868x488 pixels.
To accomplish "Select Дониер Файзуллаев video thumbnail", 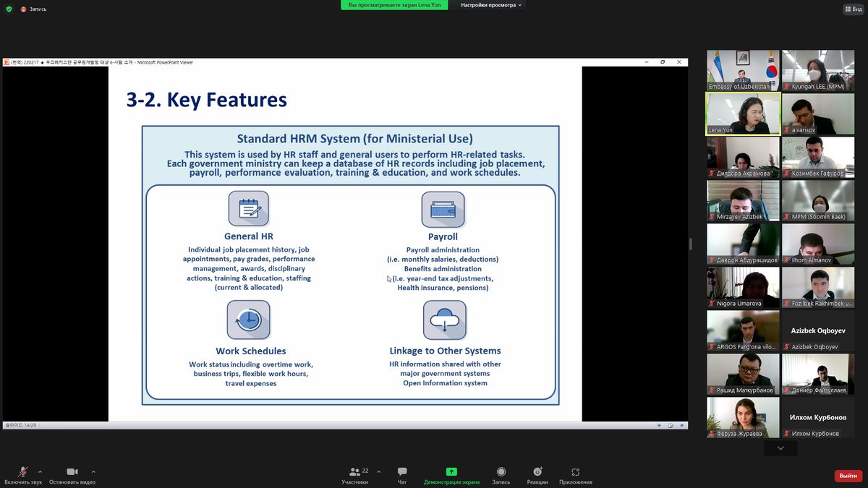I will pyautogui.click(x=818, y=374).
